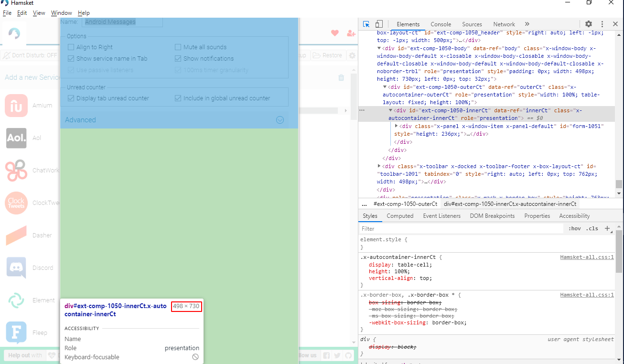The height and width of the screenshot is (364, 624).
Task: Collapse the ext-comp-1050-body div node
Action: coord(379,48)
